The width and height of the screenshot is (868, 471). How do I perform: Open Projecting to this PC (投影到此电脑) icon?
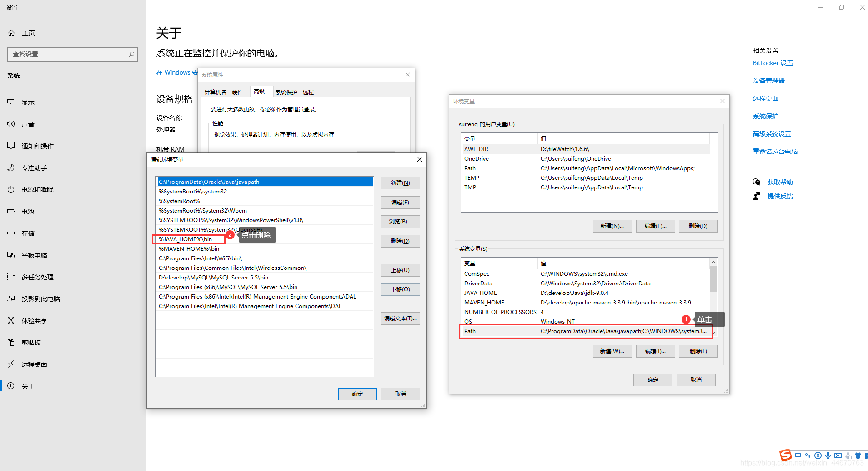11,299
